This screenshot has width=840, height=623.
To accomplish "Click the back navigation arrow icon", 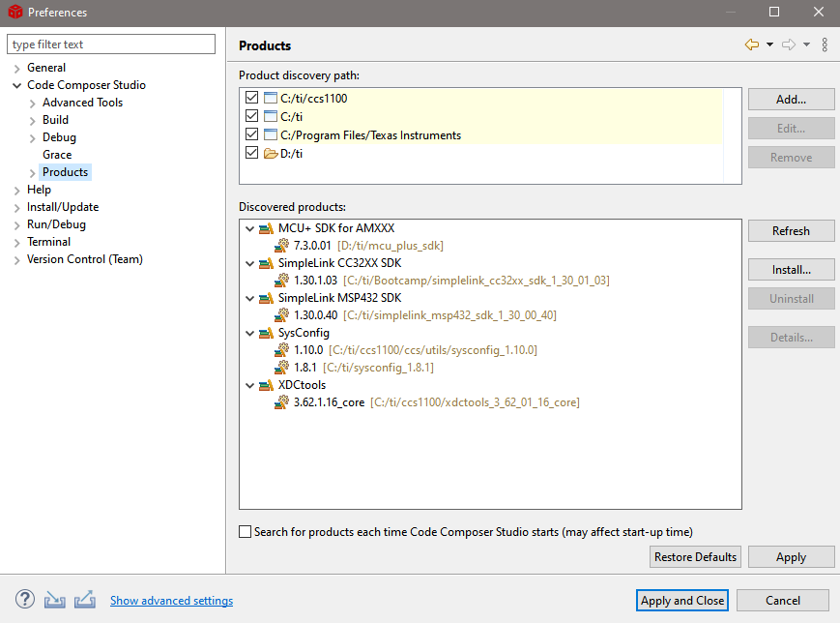I will tap(751, 44).
